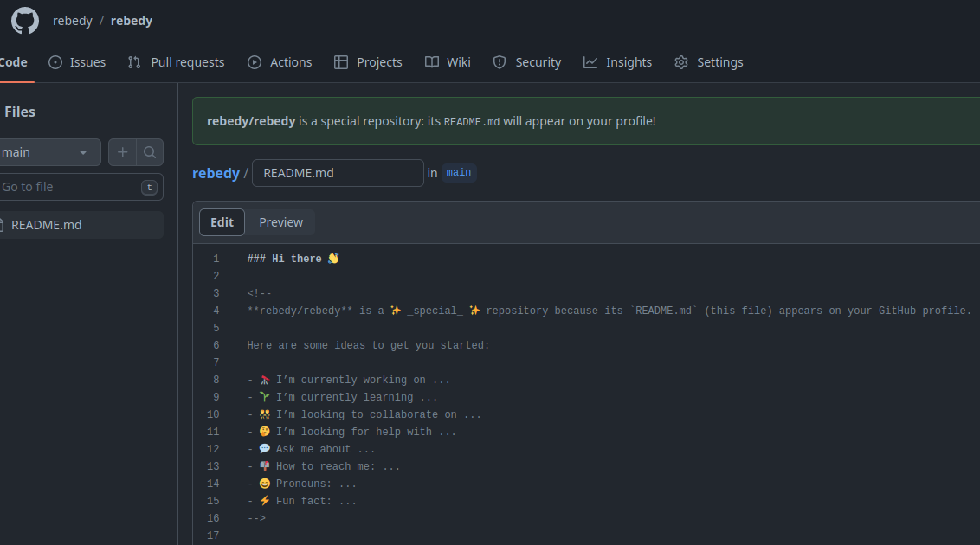
Task: Click the '-->' comment closing line
Action: point(256,518)
